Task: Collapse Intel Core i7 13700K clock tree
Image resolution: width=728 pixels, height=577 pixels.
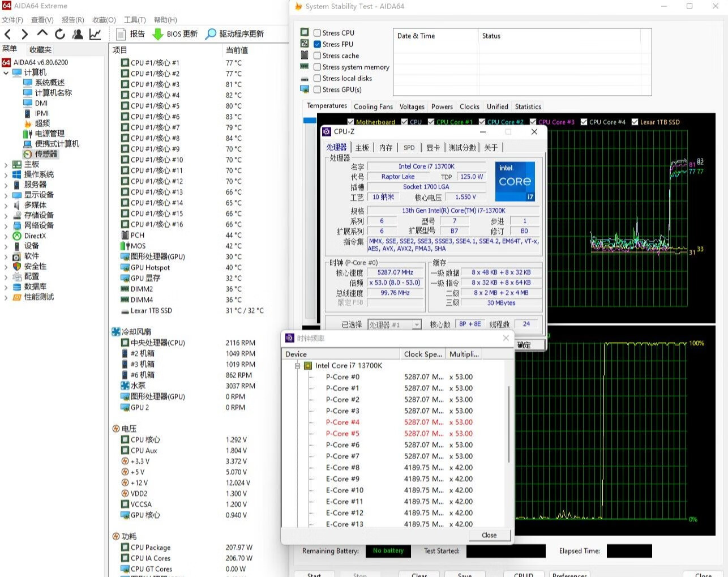Action: coord(297,366)
